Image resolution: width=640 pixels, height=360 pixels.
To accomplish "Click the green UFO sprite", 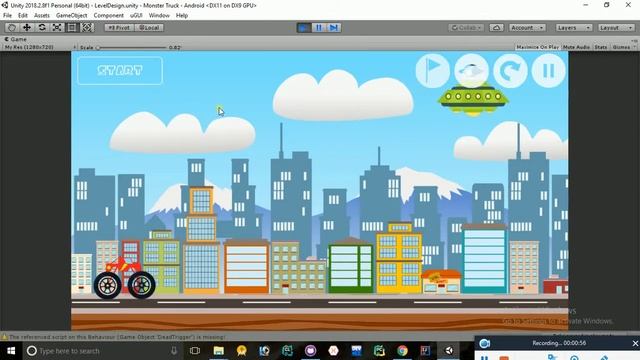I will pos(473,99).
